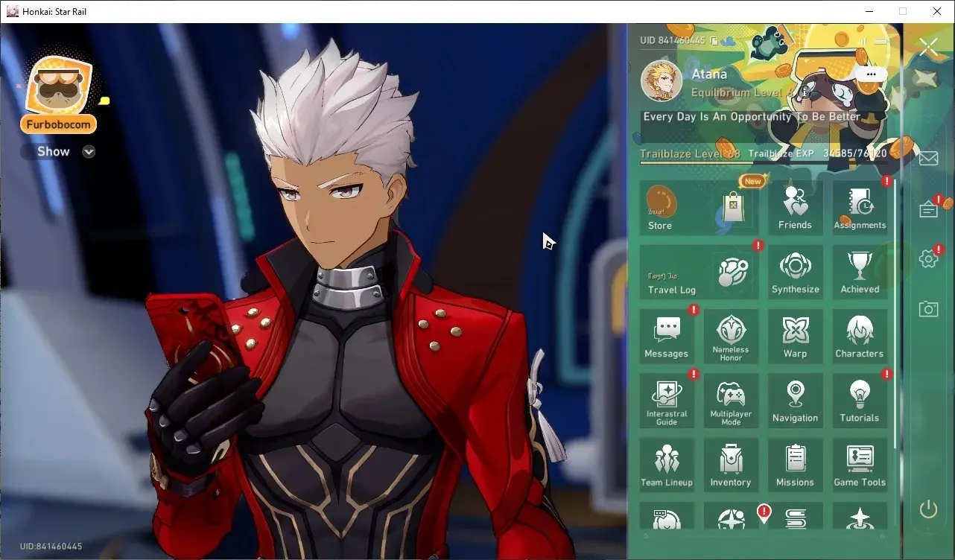Click the Furbobocom sticker speech bubble
Screen dimensions: 955x560
(104, 101)
